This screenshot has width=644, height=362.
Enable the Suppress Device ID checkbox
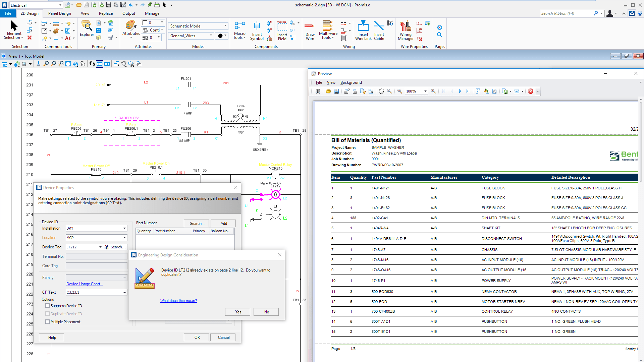(48, 306)
